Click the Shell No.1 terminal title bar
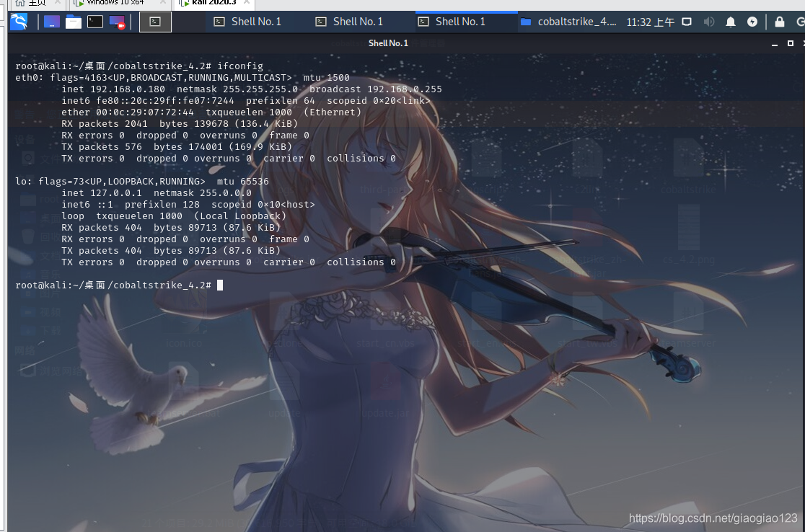 (x=388, y=43)
